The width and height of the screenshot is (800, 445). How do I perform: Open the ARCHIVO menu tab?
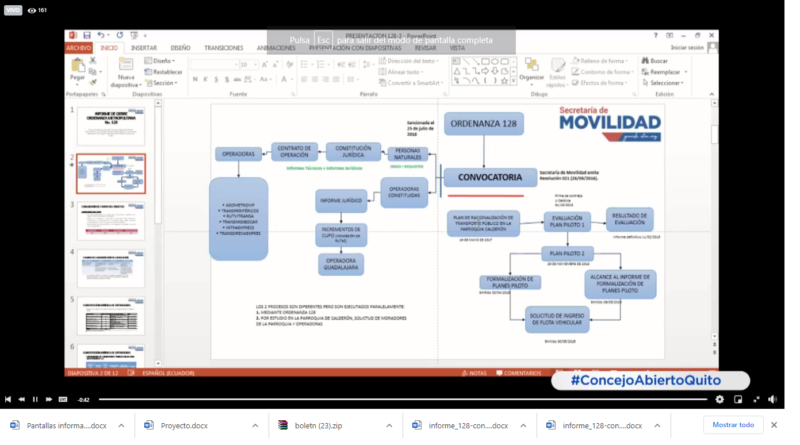[x=78, y=48]
